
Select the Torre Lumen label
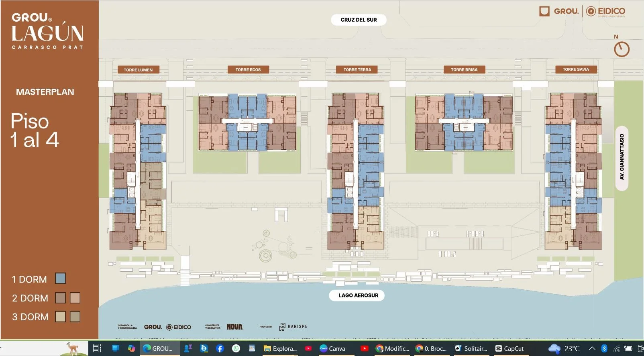(138, 70)
